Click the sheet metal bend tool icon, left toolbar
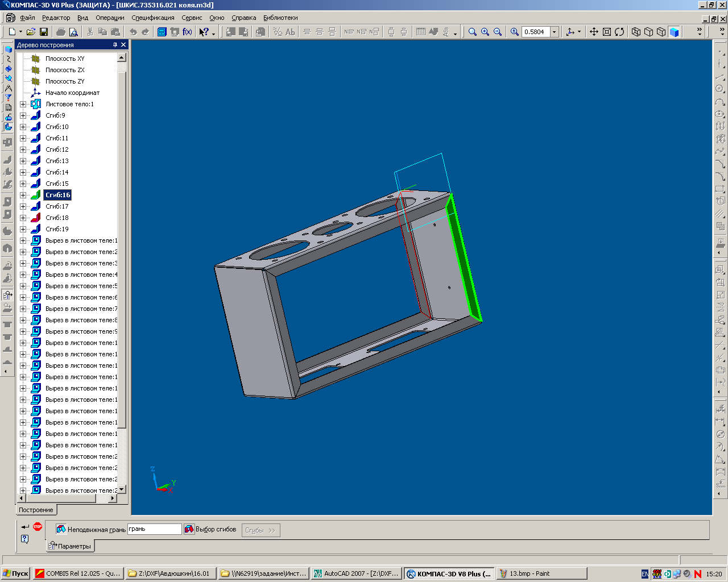Viewport: 728px width, 582px height. (x=8, y=160)
